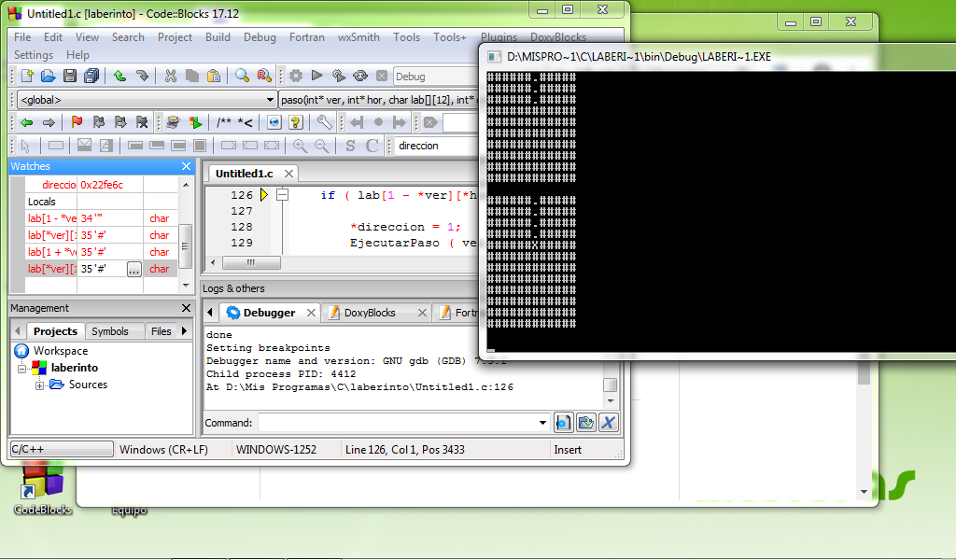The width and height of the screenshot is (956, 560).
Task: Click the Zoom out magnifier in wxSmith toolbar
Action: tap(321, 146)
